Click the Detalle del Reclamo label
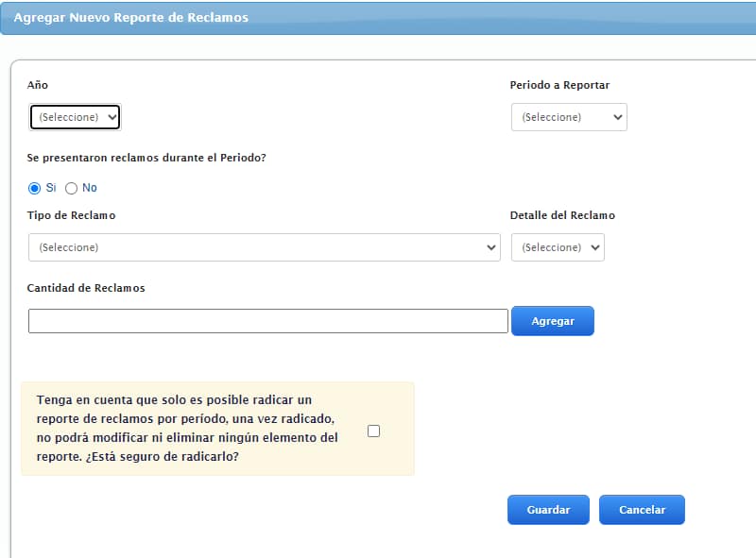This screenshot has height=558, width=756. [562, 215]
